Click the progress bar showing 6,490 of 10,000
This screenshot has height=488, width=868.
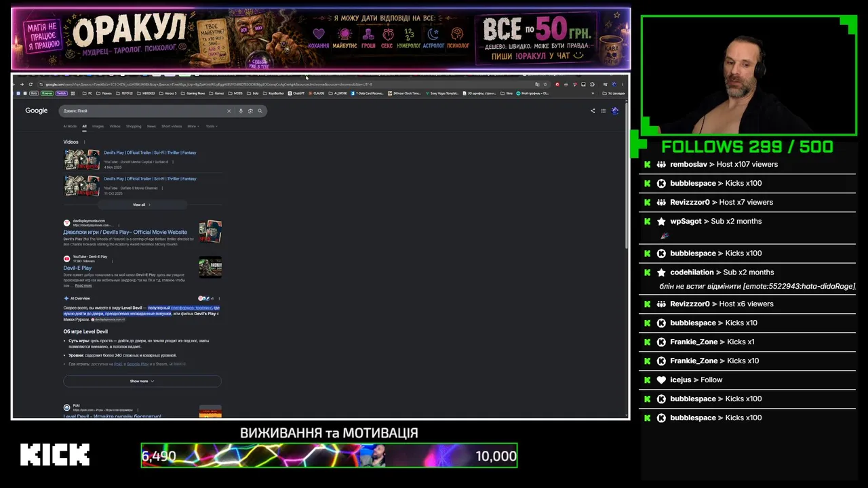[x=329, y=455]
